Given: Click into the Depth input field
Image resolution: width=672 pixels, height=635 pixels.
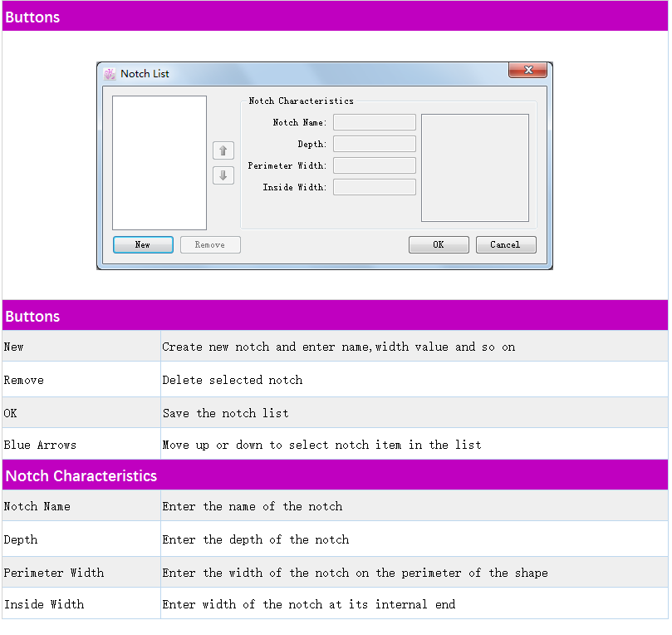Looking at the screenshot, I should 374,145.
